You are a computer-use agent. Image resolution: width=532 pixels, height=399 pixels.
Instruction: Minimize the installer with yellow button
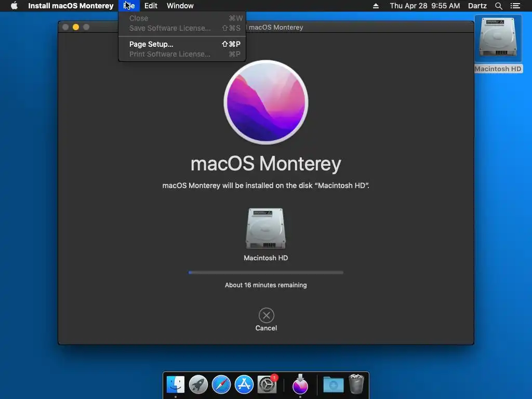click(x=76, y=27)
